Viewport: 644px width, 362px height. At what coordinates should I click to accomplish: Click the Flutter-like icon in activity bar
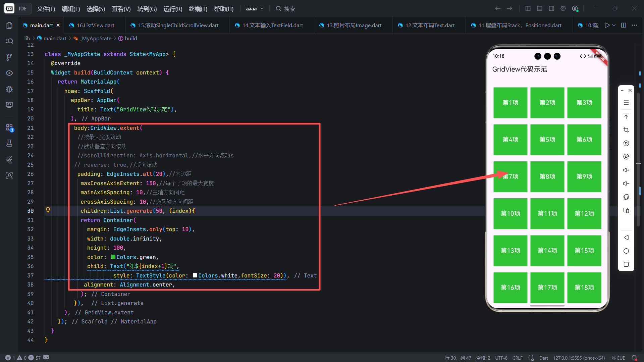click(9, 159)
